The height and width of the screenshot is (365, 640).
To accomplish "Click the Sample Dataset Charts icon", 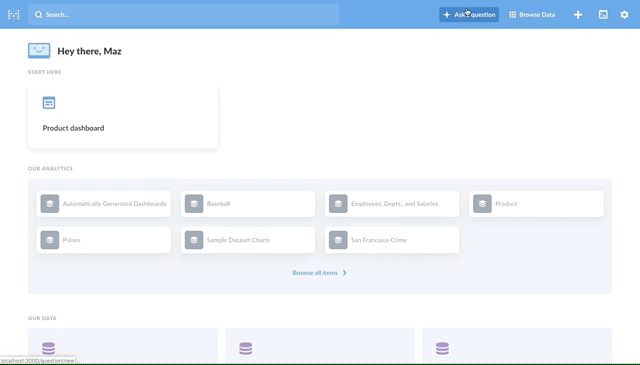I will 194,240.
